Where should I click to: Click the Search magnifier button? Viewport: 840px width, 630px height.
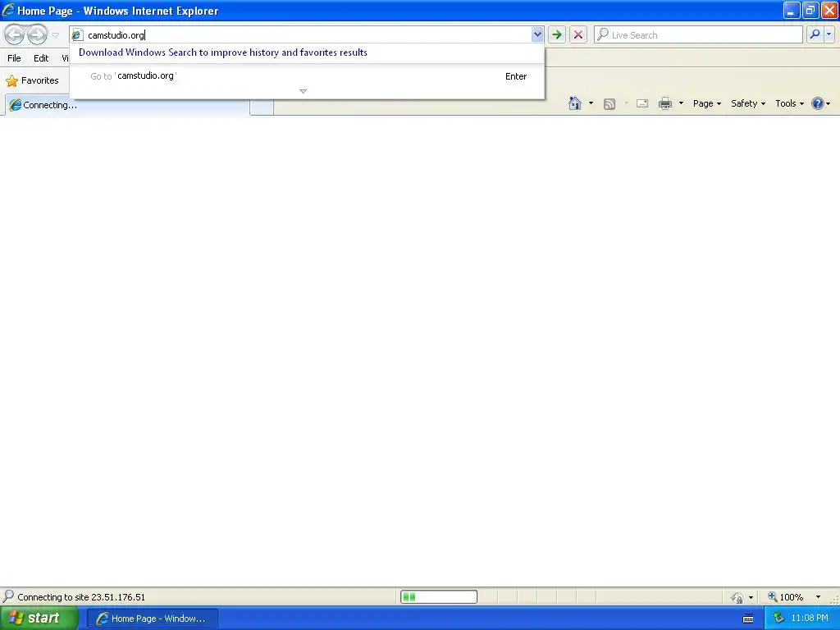[815, 34]
